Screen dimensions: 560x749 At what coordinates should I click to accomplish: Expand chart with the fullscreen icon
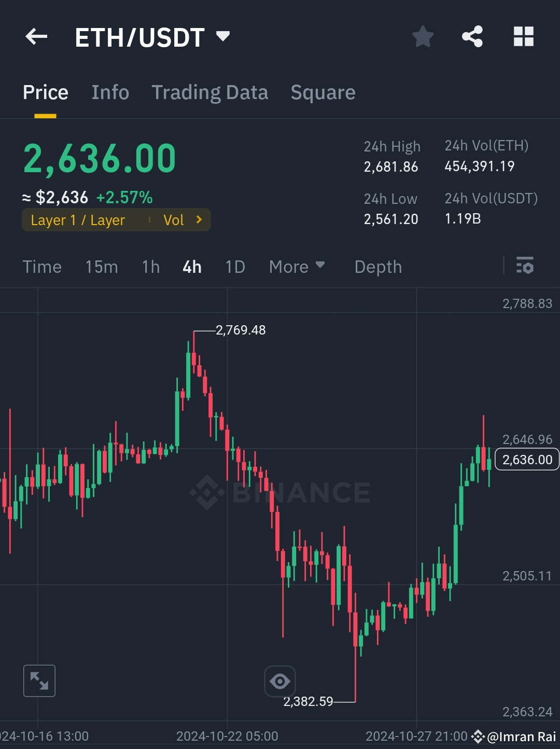coord(39,681)
